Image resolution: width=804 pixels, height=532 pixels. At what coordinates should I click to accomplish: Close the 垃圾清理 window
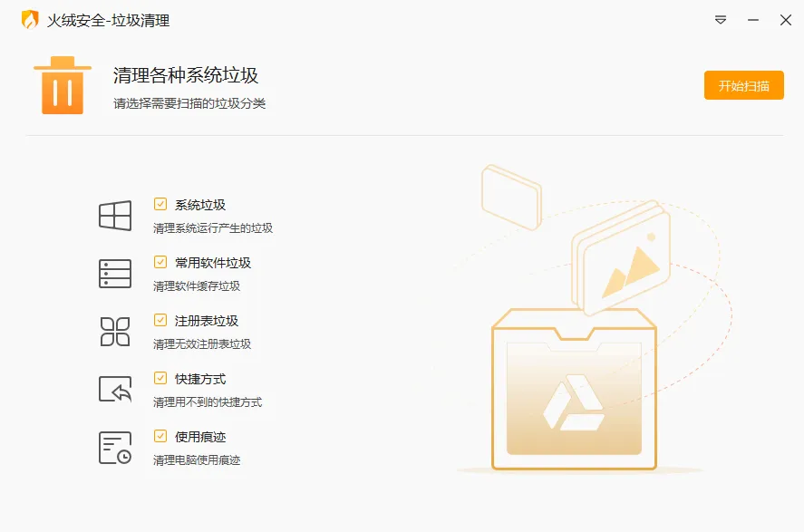pyautogui.click(x=786, y=20)
